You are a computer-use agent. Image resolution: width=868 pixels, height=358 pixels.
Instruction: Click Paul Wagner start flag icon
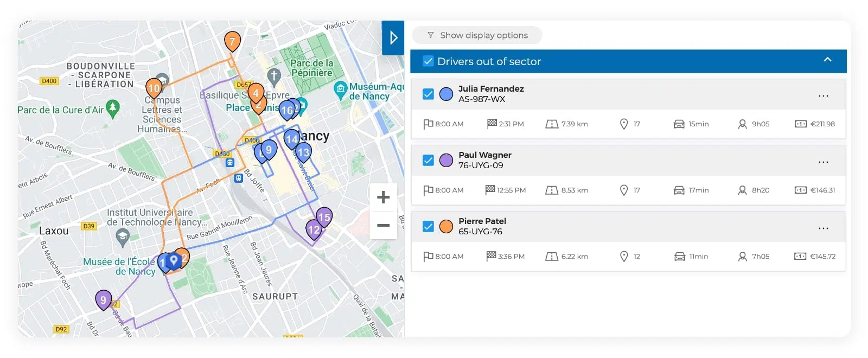click(428, 190)
